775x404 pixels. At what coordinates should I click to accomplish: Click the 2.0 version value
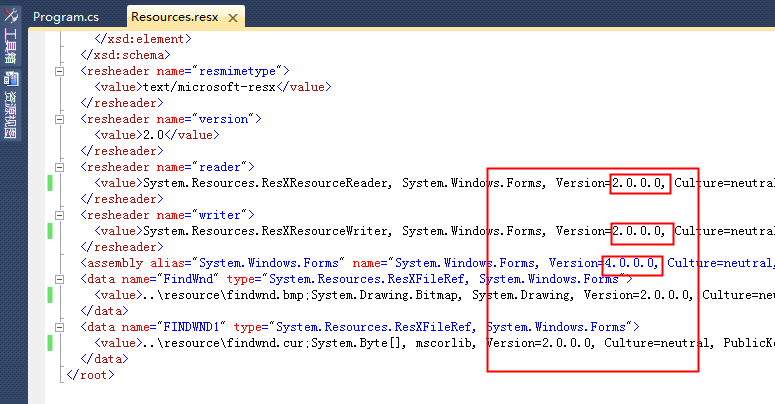point(153,135)
